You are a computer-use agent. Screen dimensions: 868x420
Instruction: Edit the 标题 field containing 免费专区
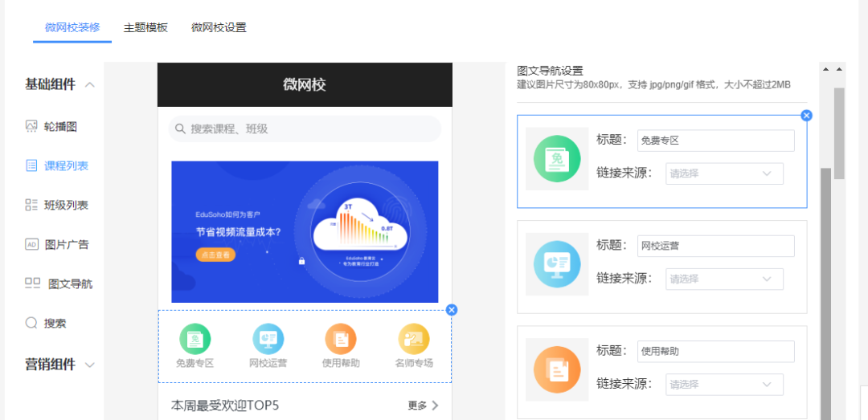click(716, 141)
